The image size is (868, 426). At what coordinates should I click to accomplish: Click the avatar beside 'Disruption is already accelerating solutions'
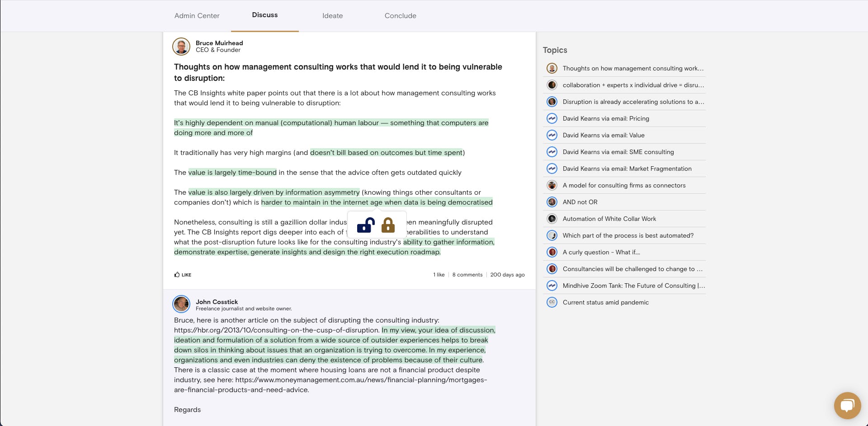point(552,102)
